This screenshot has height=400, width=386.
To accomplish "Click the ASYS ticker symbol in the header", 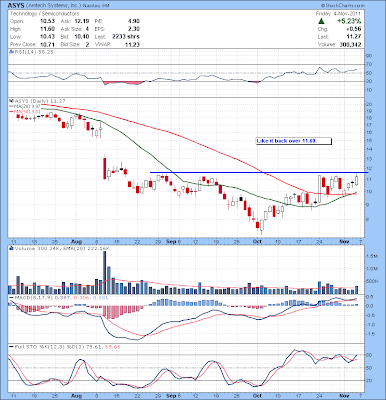I will (16, 6).
